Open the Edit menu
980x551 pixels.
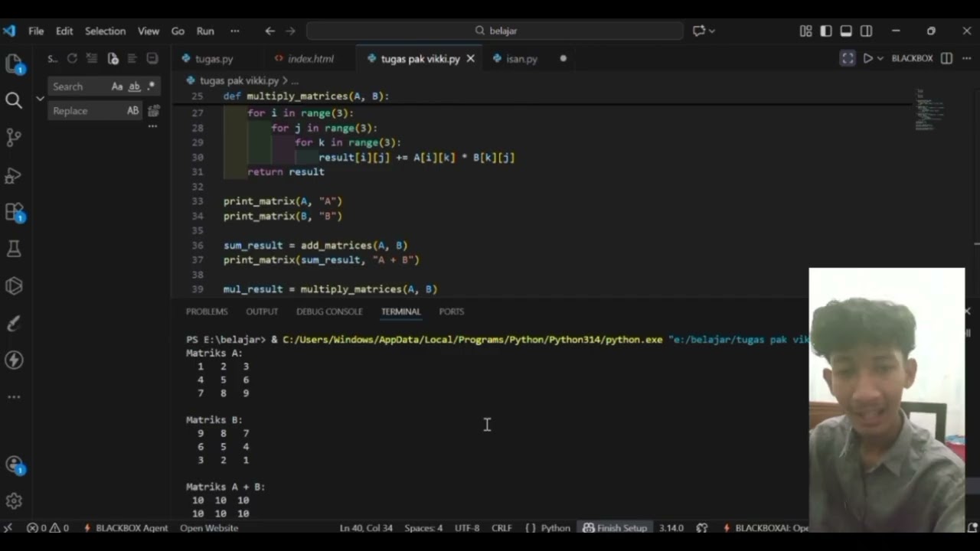[64, 31]
